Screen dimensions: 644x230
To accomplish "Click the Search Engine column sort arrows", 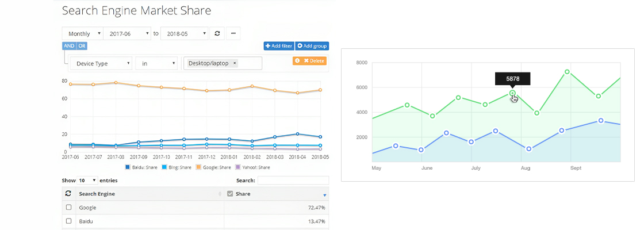I will (x=219, y=194).
